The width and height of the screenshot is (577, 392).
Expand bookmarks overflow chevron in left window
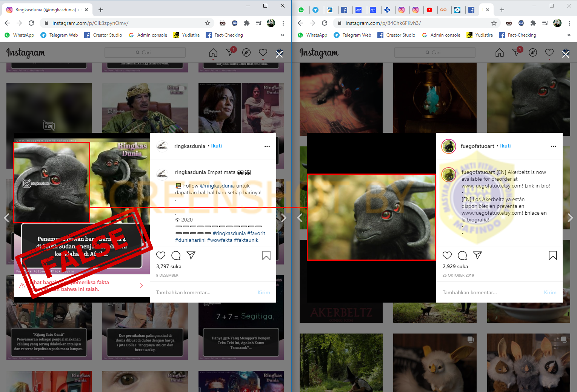click(283, 35)
